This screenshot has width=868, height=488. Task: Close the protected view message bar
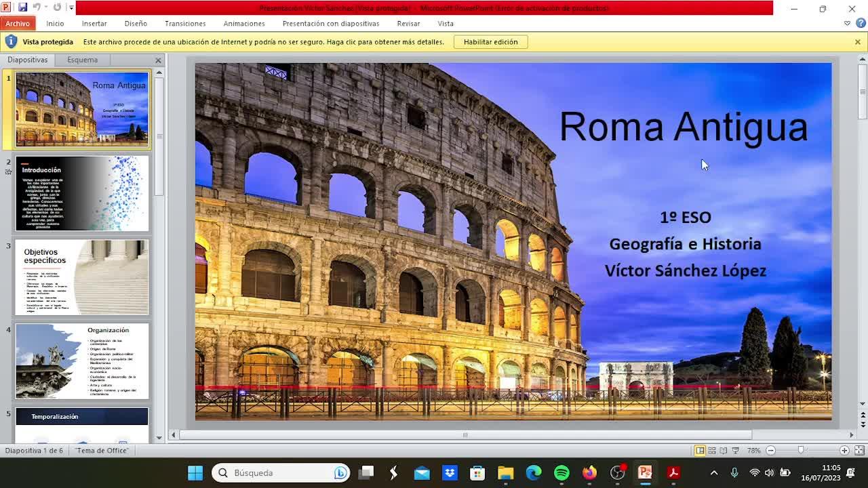click(857, 42)
